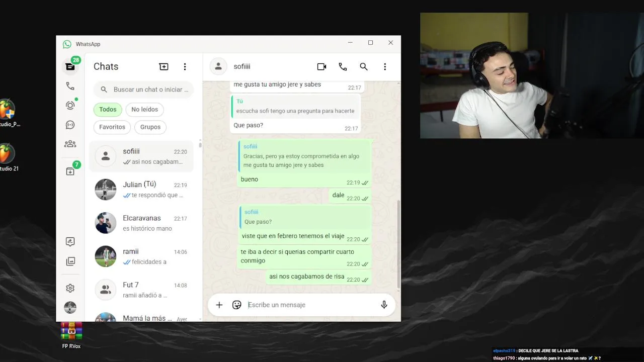Select the Todos filter
The width and height of the screenshot is (644, 362).
(108, 109)
